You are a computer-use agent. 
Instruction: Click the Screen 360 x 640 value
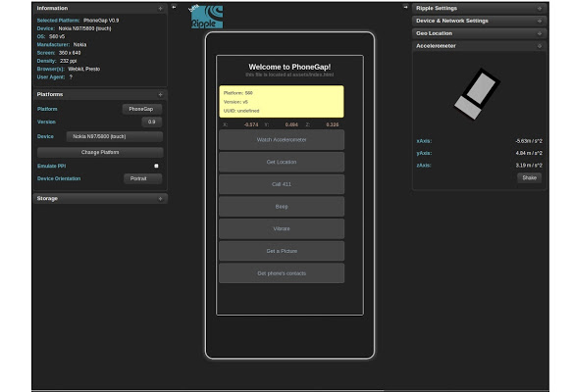[70, 53]
